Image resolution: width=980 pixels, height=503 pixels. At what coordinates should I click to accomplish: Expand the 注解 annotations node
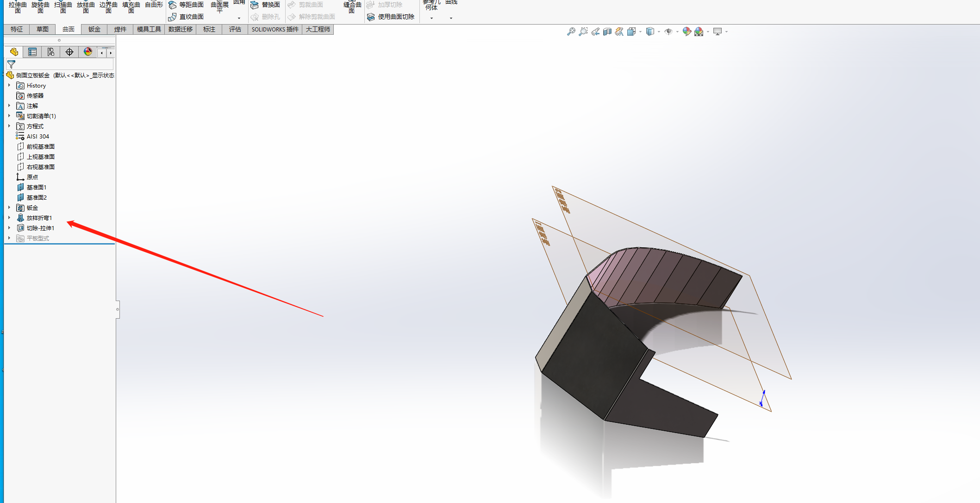point(9,106)
